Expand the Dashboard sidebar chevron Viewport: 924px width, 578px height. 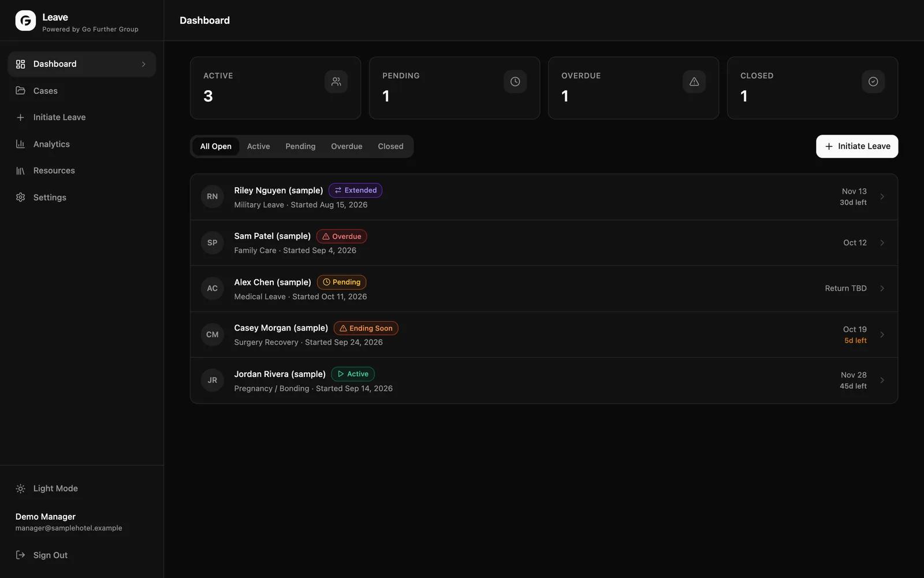coord(144,64)
